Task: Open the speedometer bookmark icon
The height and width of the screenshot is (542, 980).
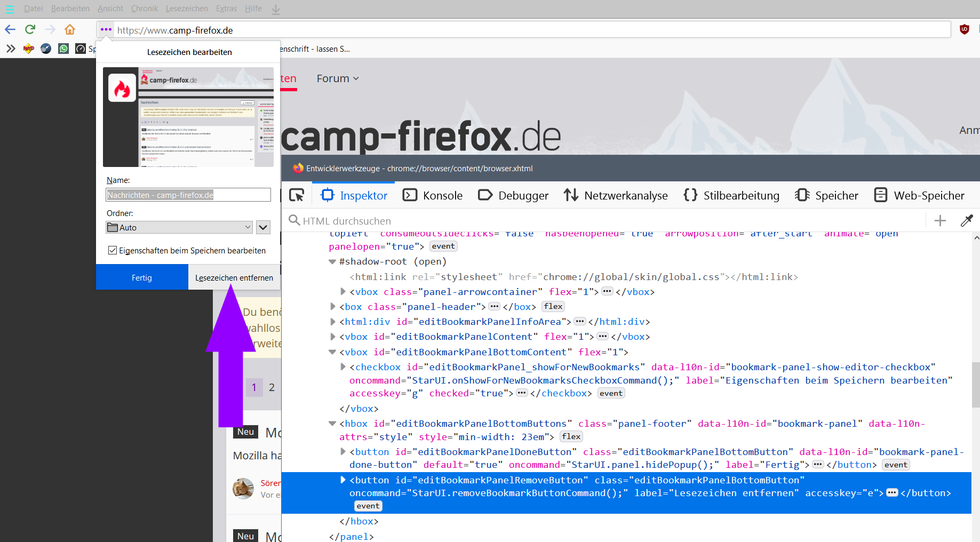Action: pyautogui.click(x=81, y=49)
